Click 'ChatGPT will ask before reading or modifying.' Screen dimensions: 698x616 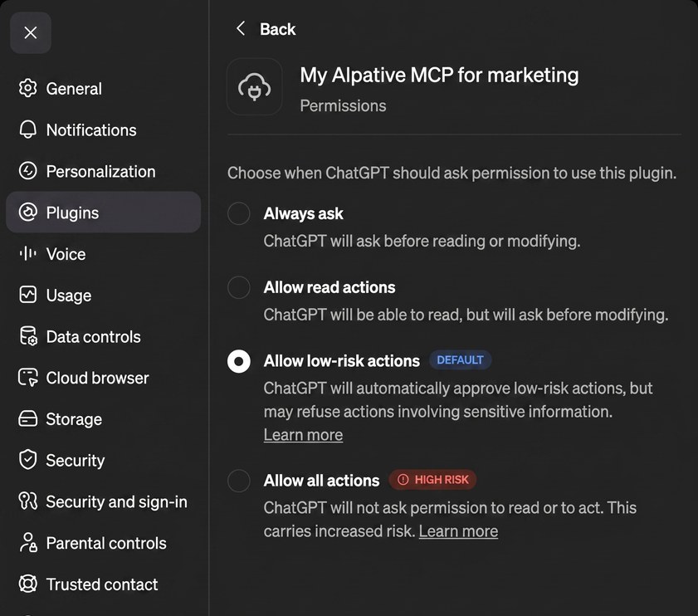422,241
